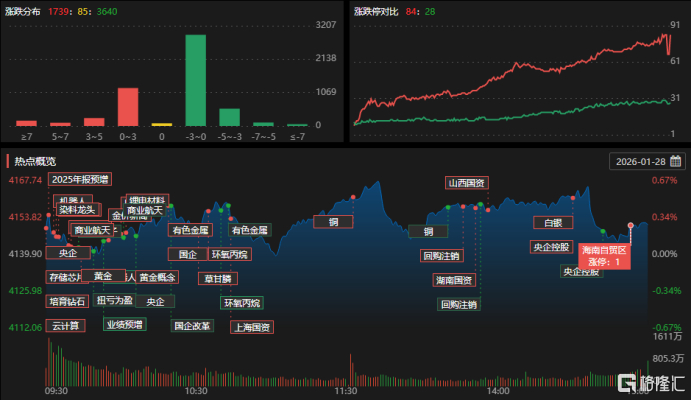The width and height of the screenshot is (692, 400).
Task: Click the 格隆汇 logo watermark
Action: [651, 383]
